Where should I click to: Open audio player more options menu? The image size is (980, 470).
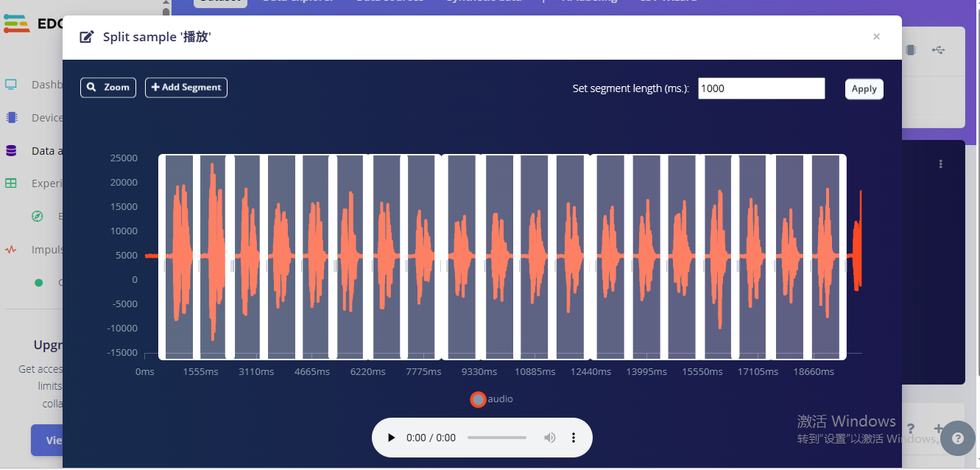(574, 438)
